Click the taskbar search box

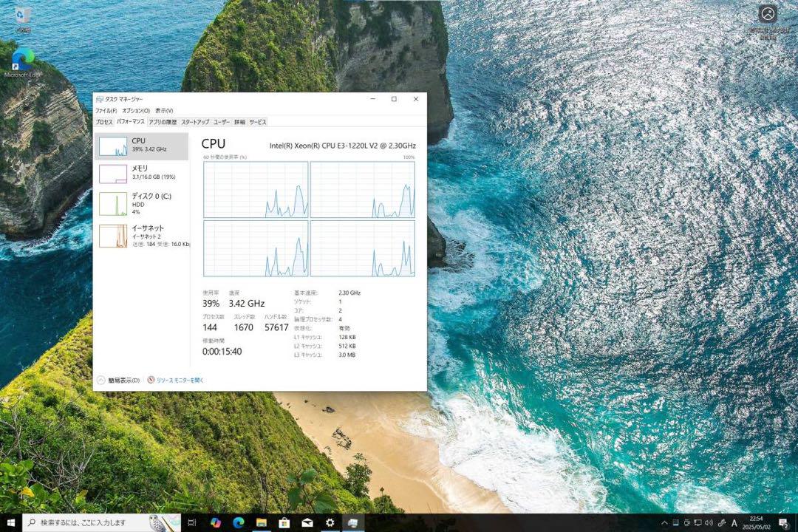point(101,523)
